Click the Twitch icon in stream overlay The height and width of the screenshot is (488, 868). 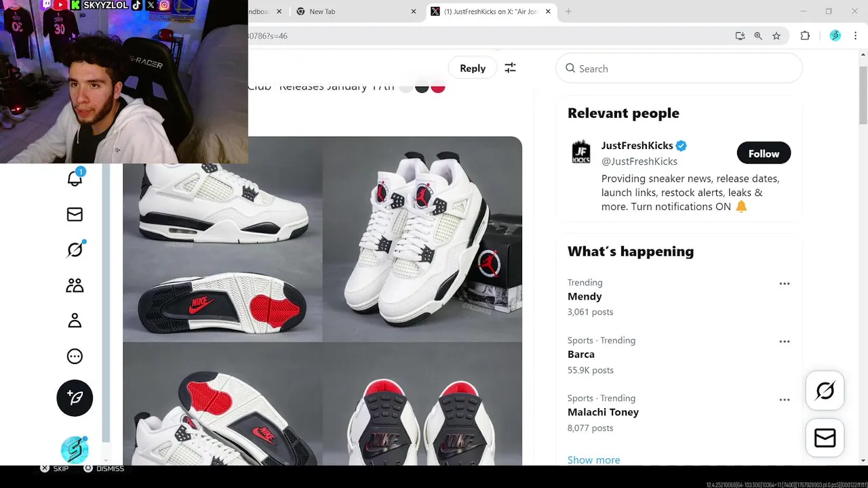point(47,5)
